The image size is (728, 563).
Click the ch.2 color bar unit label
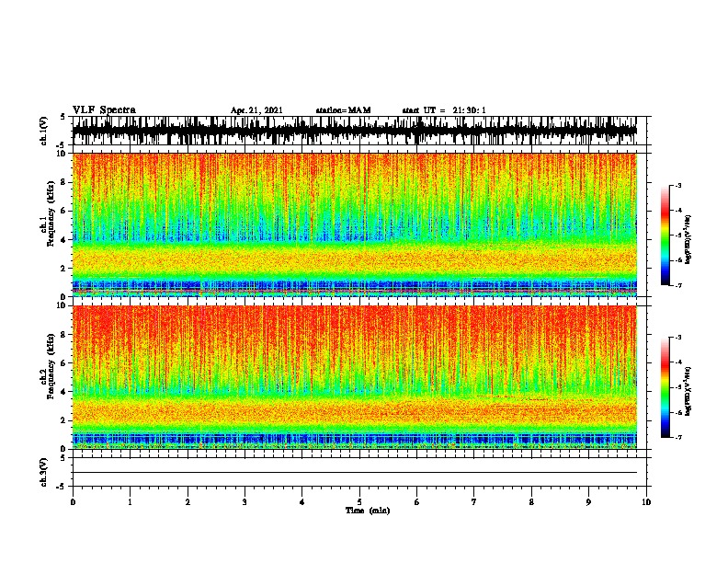[x=688, y=391]
